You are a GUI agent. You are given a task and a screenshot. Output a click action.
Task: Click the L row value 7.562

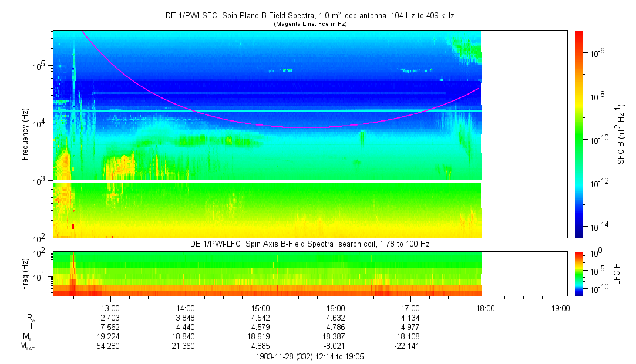[110, 327]
